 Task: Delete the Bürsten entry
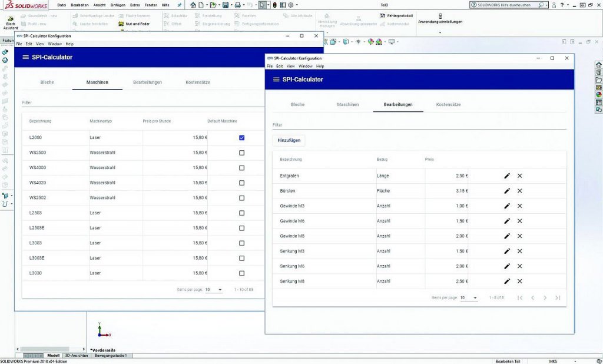(519, 191)
